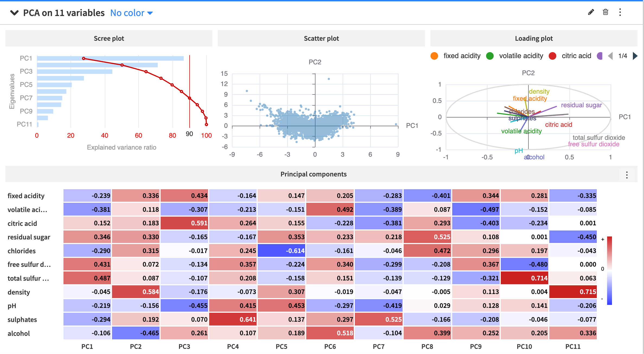Click the legend pager showing 1/4

623,56
